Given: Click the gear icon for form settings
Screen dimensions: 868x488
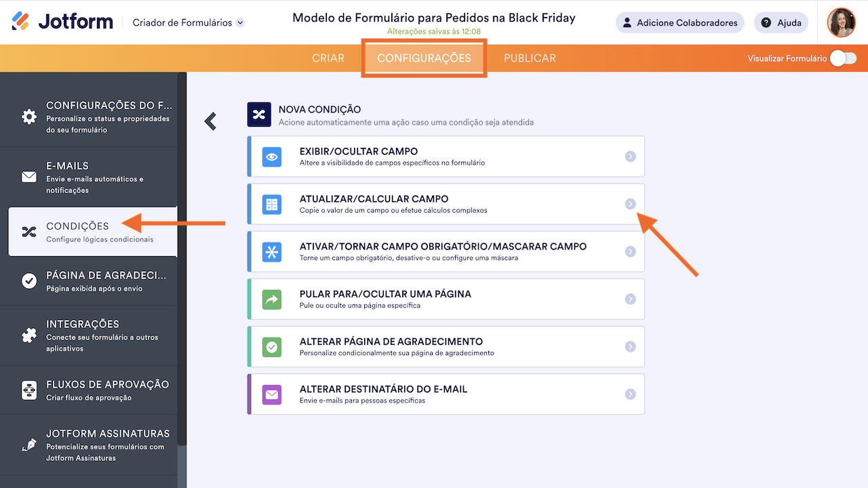Looking at the screenshot, I should 29,117.
